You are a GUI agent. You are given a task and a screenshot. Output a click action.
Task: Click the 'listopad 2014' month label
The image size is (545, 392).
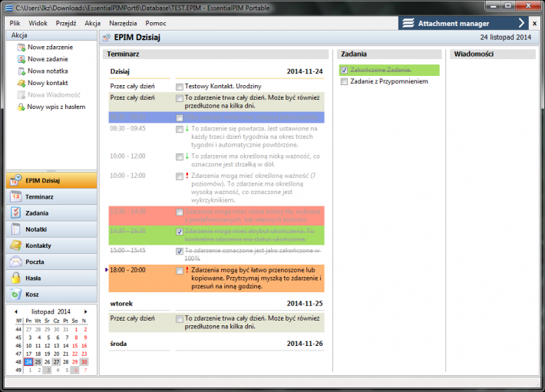(x=51, y=311)
